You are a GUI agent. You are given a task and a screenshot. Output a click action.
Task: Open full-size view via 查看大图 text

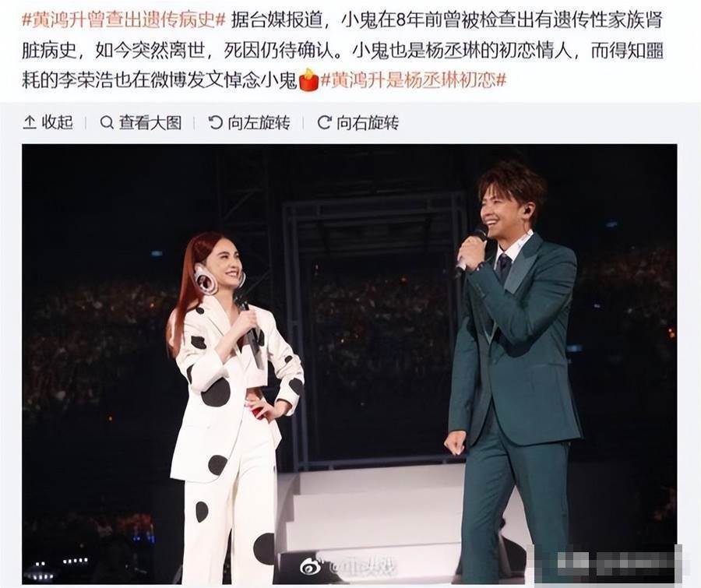pos(150,122)
